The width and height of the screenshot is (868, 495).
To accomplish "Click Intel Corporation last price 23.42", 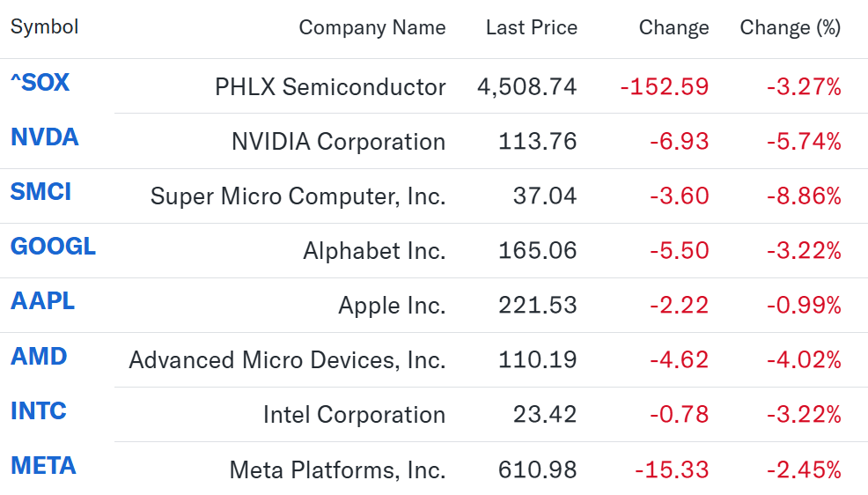I will tap(545, 415).
